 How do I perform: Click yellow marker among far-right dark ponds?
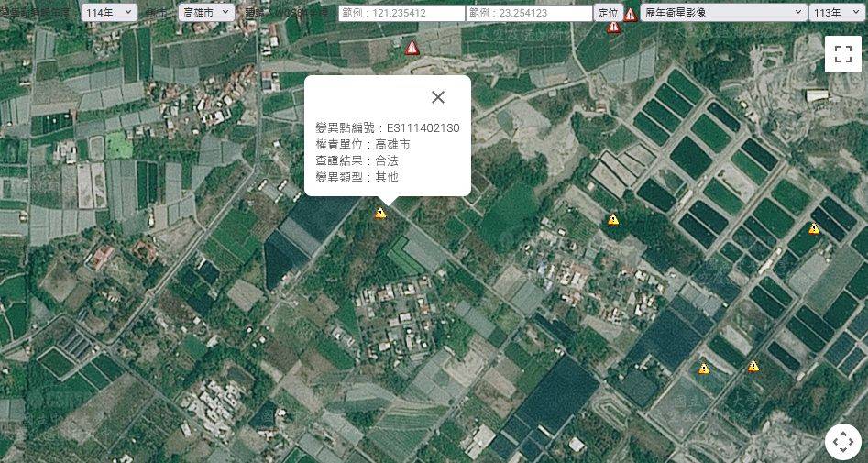pyautogui.click(x=814, y=228)
